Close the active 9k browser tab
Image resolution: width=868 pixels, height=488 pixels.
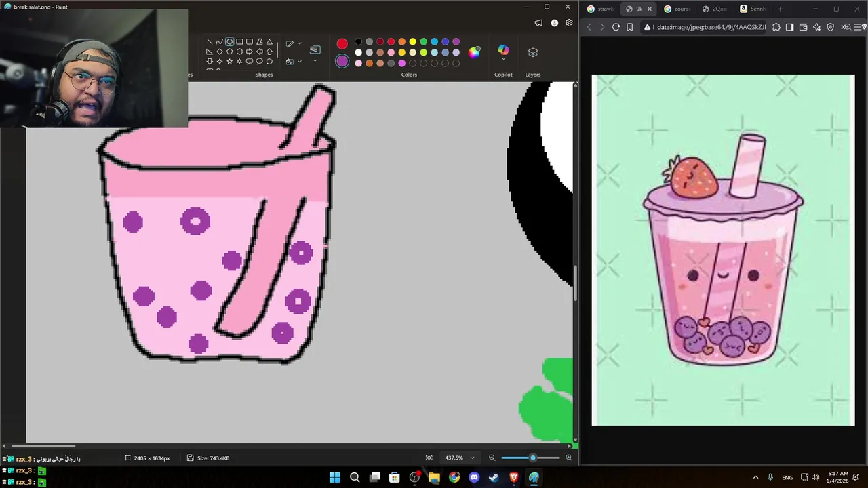tap(650, 9)
